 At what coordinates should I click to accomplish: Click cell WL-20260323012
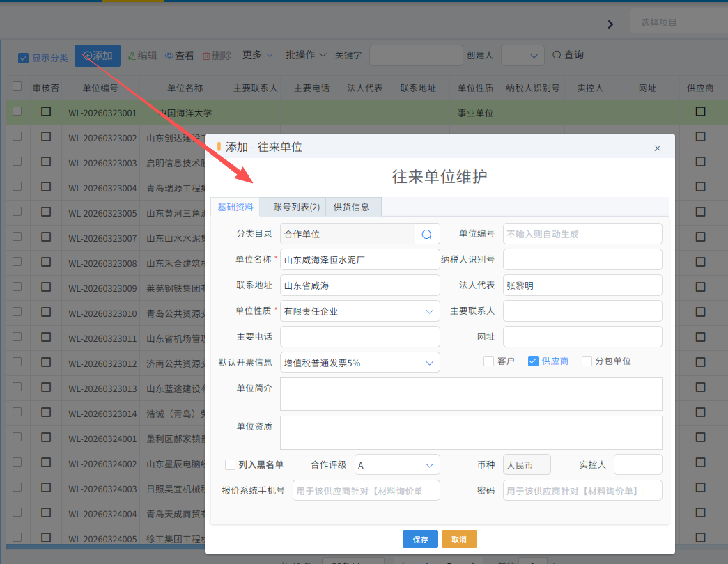(x=102, y=364)
